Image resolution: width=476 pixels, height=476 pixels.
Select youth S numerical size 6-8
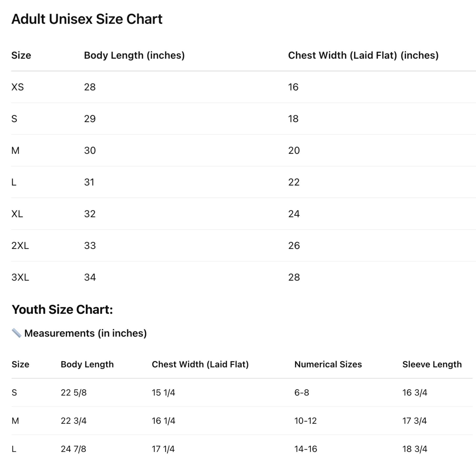[302, 392]
